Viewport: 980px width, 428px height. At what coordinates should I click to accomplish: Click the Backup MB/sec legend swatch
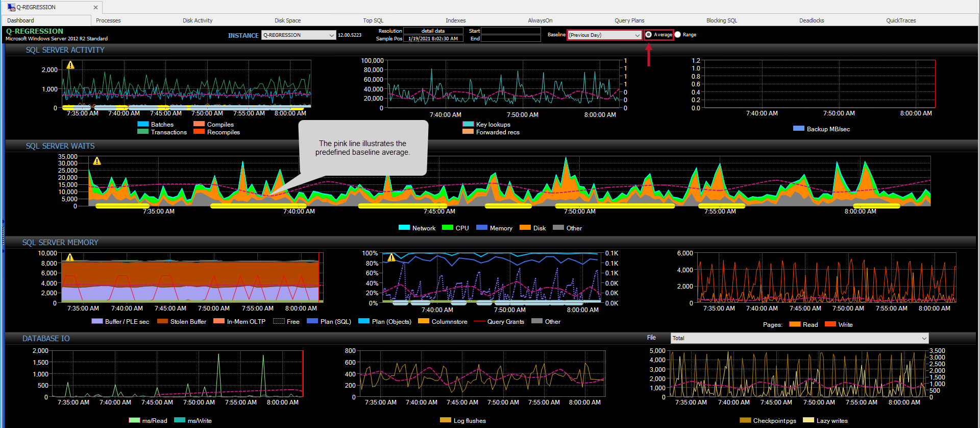pyautogui.click(x=799, y=129)
